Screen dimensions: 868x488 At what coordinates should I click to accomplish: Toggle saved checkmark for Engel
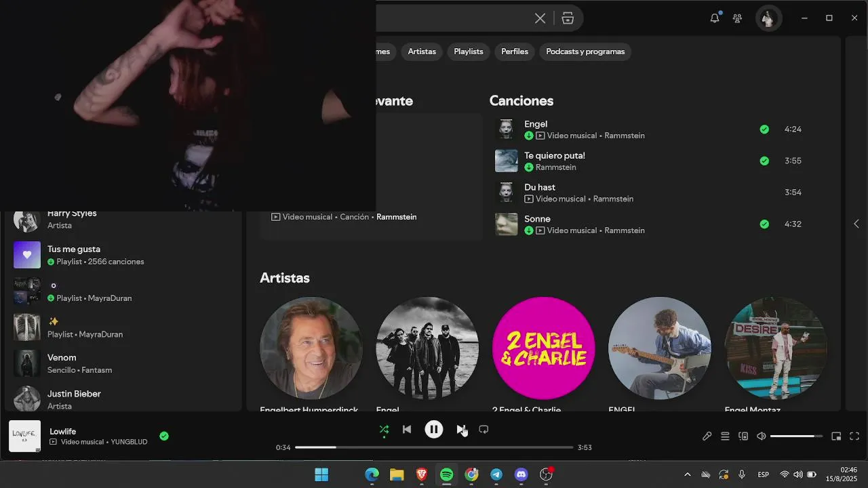[x=764, y=129]
